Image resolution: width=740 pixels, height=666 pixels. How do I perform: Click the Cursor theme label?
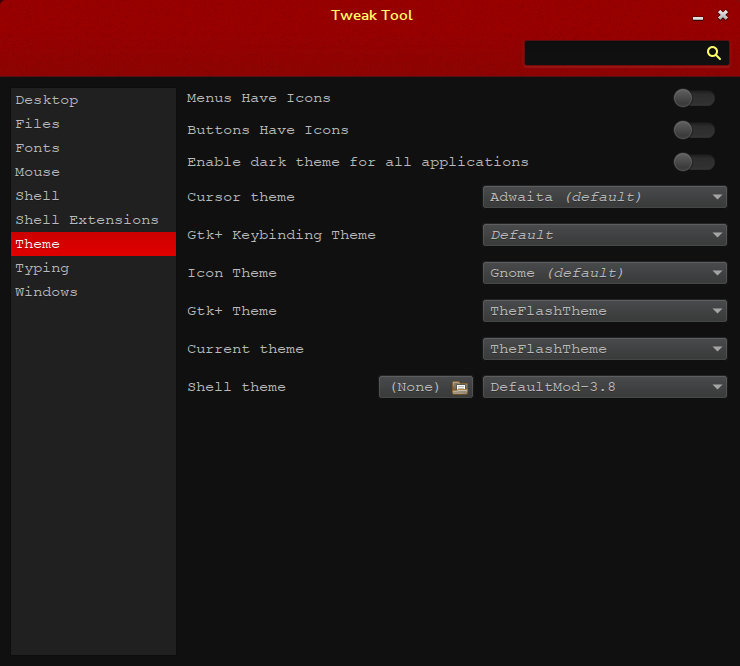[x=241, y=197]
